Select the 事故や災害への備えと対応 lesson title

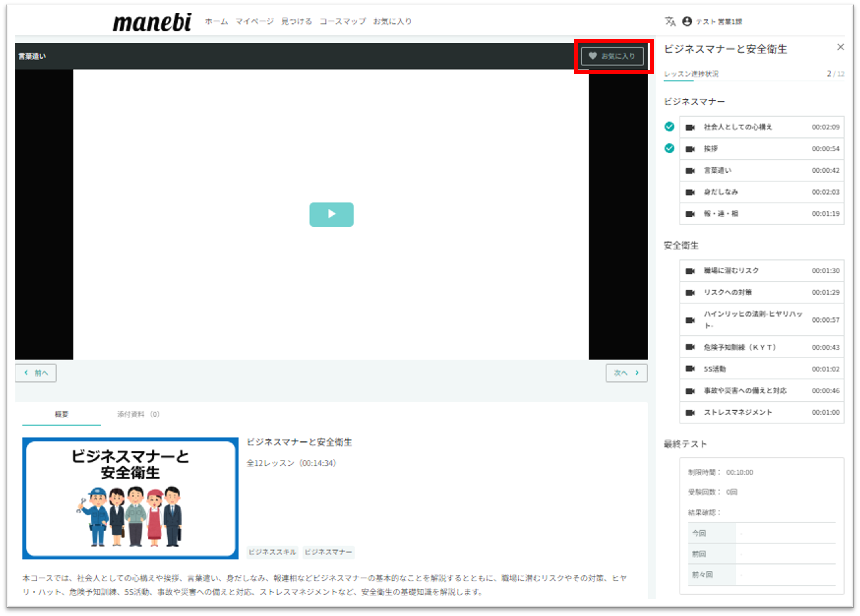tap(745, 390)
